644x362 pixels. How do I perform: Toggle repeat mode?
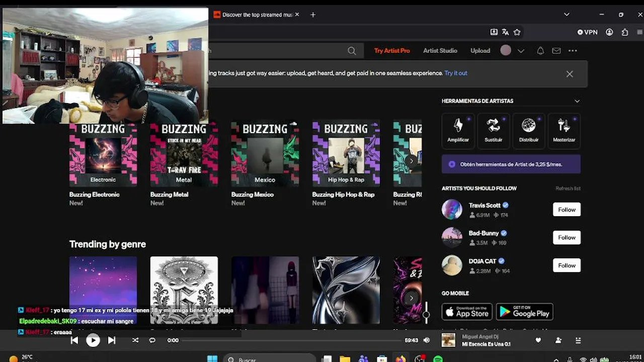click(152, 340)
